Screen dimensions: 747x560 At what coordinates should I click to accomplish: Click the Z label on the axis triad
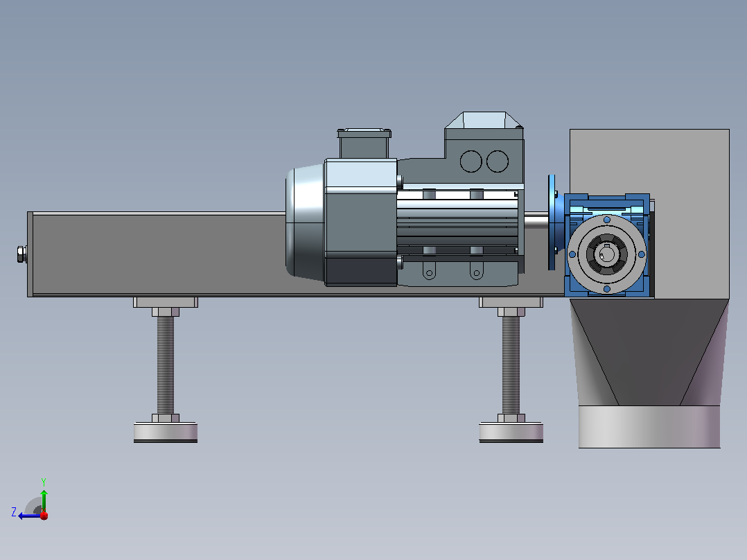pos(14,512)
